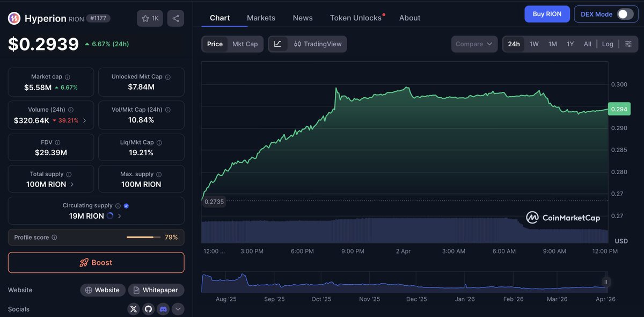Open chart settings sliders icon
The height and width of the screenshot is (317, 644).
click(628, 44)
